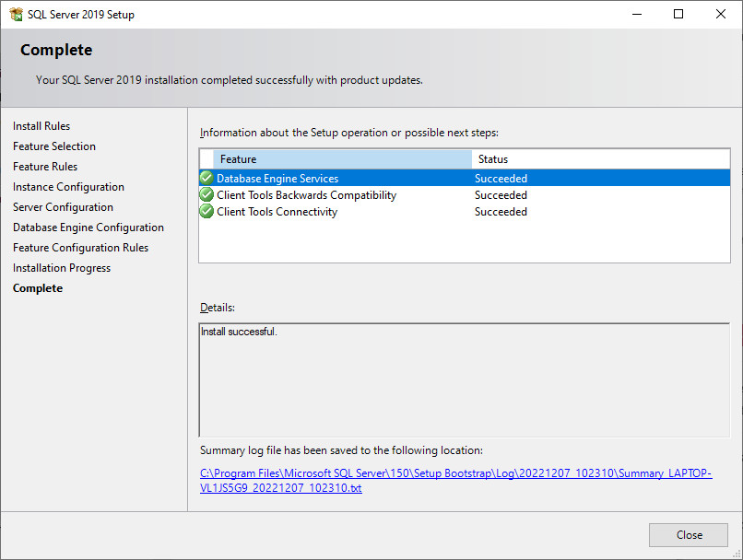Click the Feature Rules step
This screenshot has height=560, width=743.
45,167
